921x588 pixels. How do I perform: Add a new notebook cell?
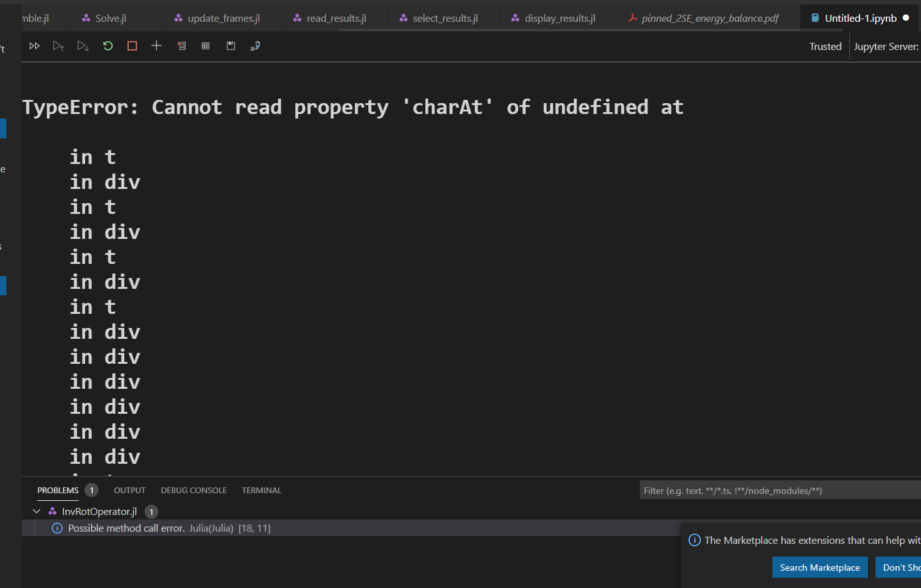pyautogui.click(x=156, y=45)
